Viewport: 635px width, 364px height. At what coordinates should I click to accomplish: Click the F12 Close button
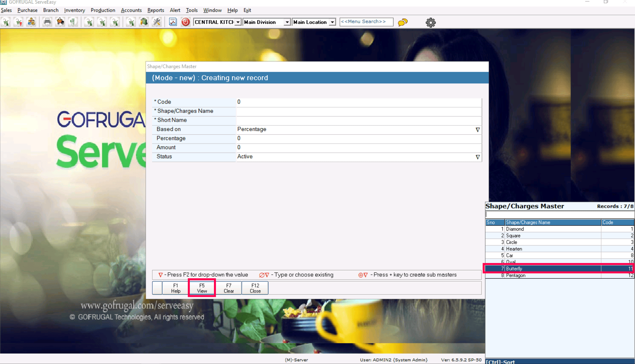(x=255, y=288)
